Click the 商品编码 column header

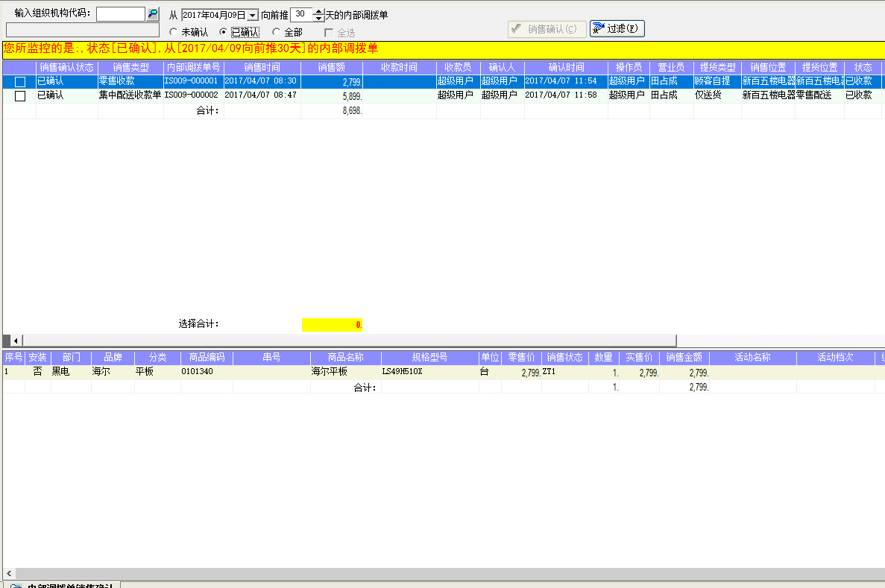click(207, 357)
